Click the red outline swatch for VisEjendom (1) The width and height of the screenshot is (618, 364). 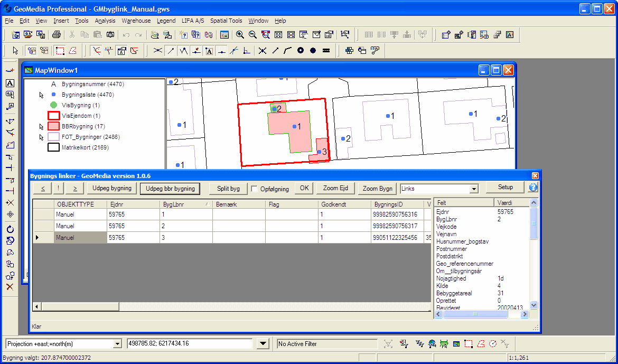click(53, 116)
